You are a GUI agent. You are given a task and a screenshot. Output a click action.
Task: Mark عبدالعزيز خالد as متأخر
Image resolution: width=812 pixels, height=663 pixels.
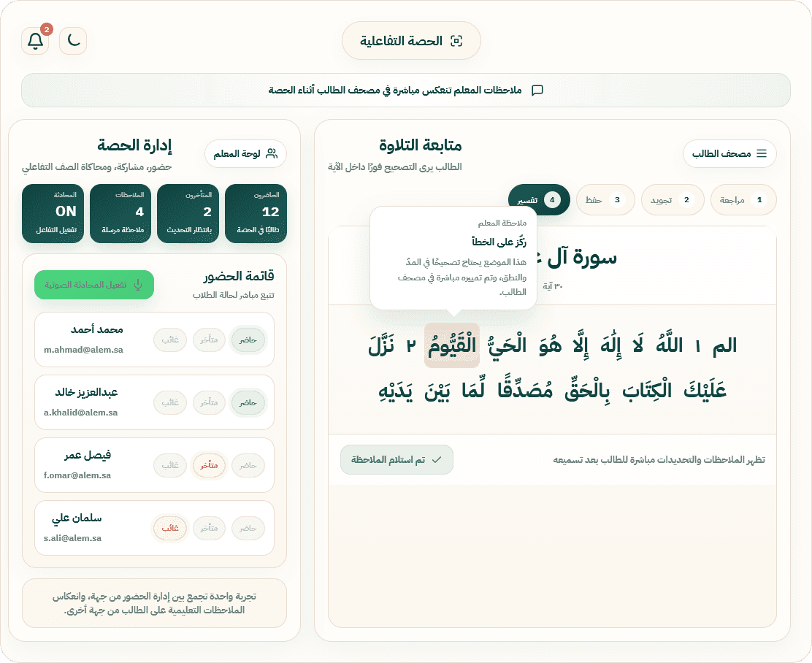tap(210, 402)
